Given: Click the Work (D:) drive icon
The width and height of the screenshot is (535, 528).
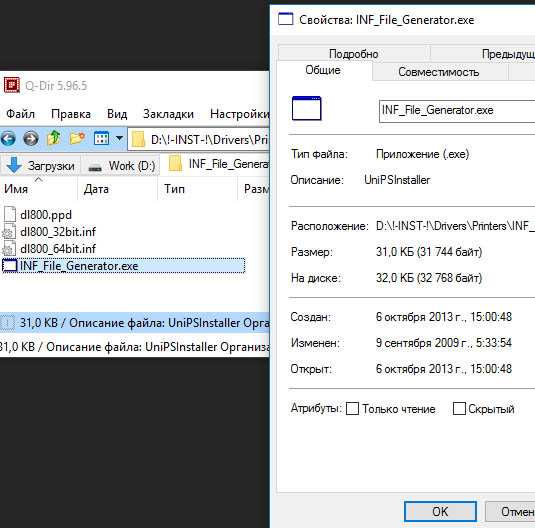Looking at the screenshot, I should pyautogui.click(x=95, y=167).
